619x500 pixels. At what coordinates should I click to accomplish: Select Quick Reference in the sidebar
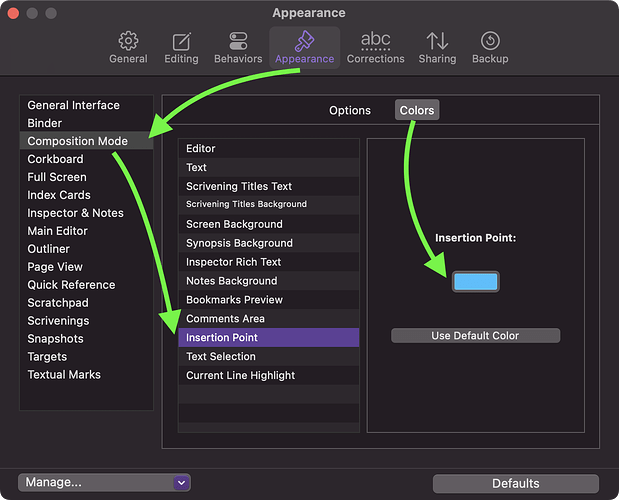point(86,285)
